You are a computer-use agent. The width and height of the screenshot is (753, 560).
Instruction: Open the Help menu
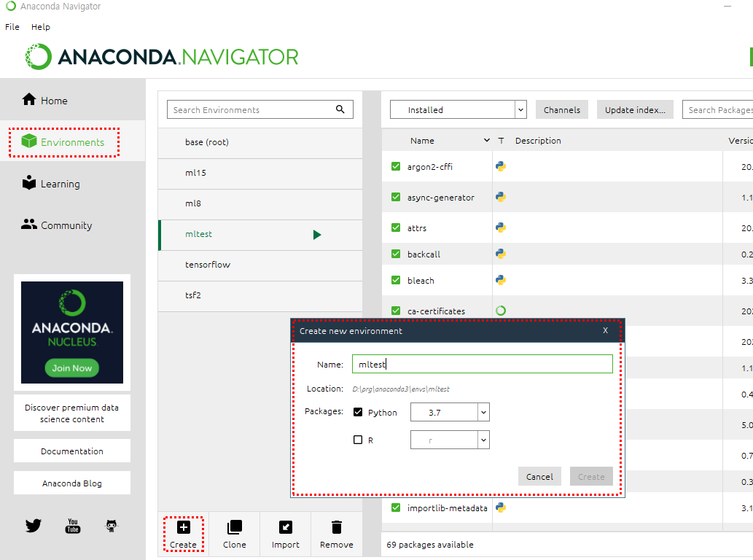point(41,27)
